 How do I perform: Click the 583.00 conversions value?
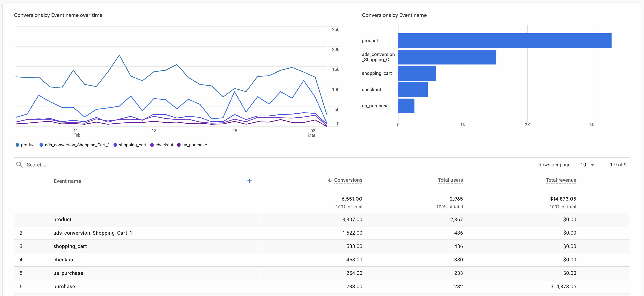(354, 247)
